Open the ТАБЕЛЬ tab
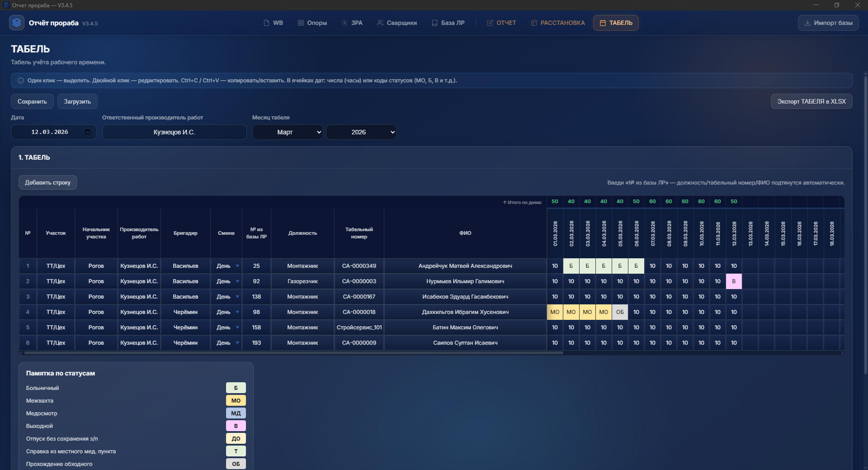 pyautogui.click(x=616, y=23)
